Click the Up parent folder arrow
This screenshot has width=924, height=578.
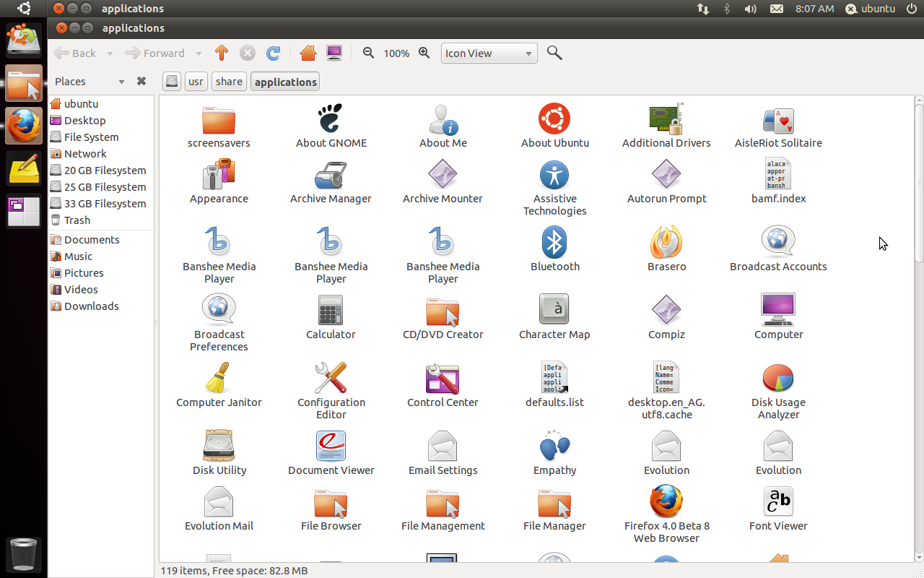(222, 53)
